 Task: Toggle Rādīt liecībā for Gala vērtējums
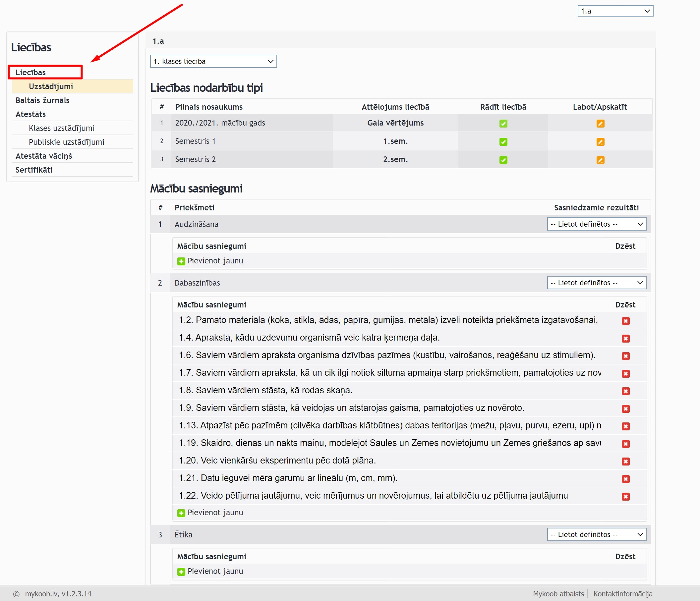[503, 124]
